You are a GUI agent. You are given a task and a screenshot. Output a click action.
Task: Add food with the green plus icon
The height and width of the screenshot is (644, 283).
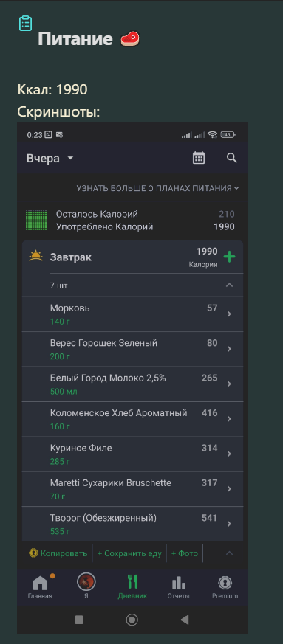point(229,257)
